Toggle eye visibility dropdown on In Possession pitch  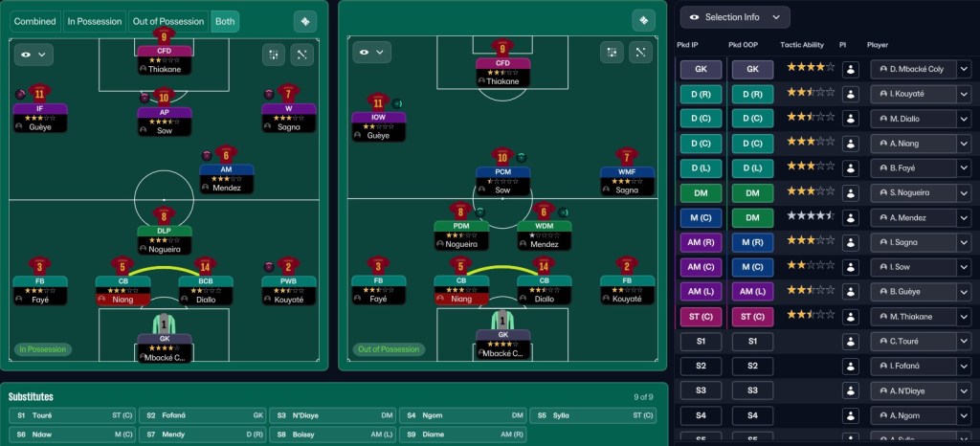33,55
